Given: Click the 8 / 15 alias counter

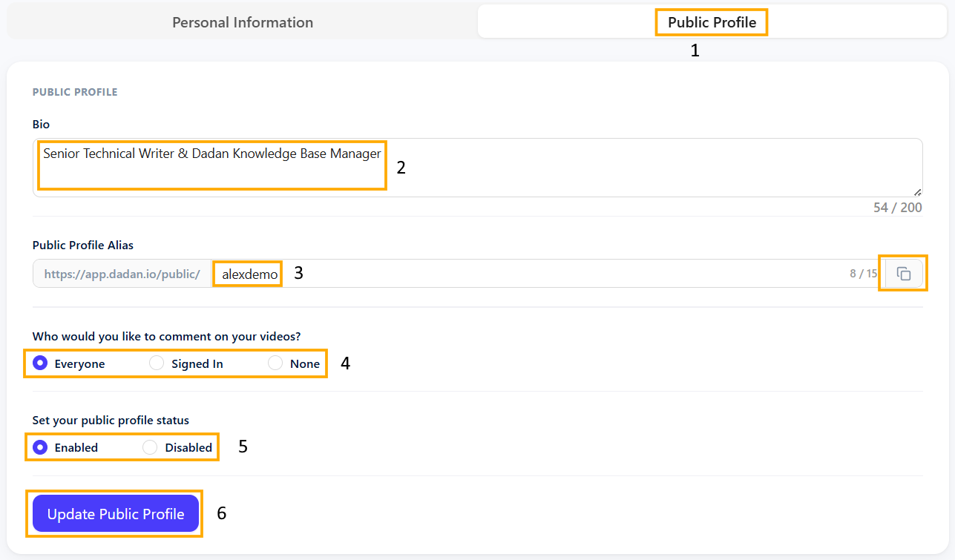Looking at the screenshot, I should point(864,274).
